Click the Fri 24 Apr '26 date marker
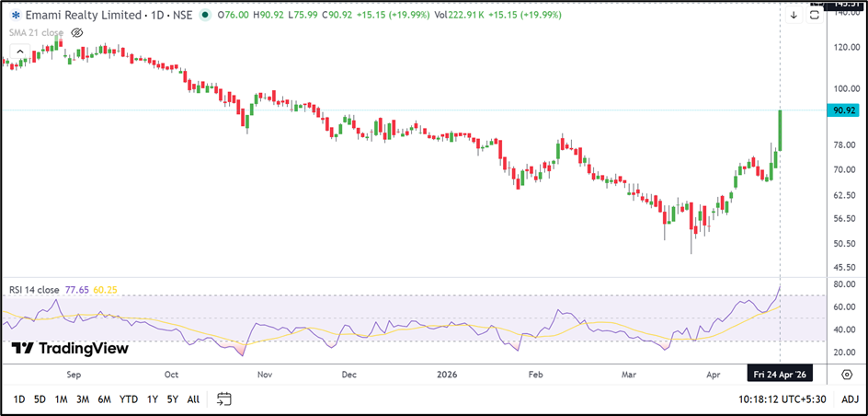Image resolution: width=868 pixels, height=416 pixels. coord(781,376)
